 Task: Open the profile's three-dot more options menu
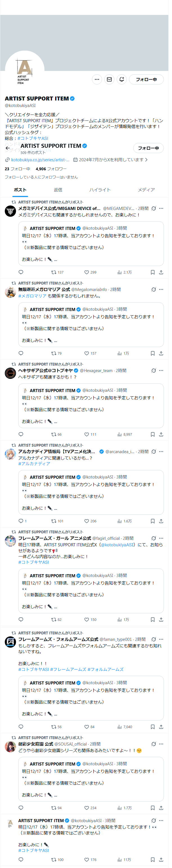click(x=97, y=80)
